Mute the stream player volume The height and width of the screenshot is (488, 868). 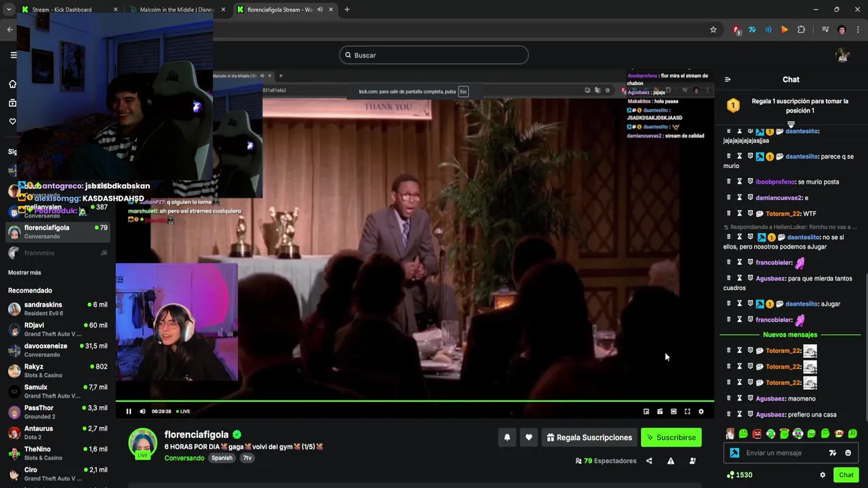142,411
